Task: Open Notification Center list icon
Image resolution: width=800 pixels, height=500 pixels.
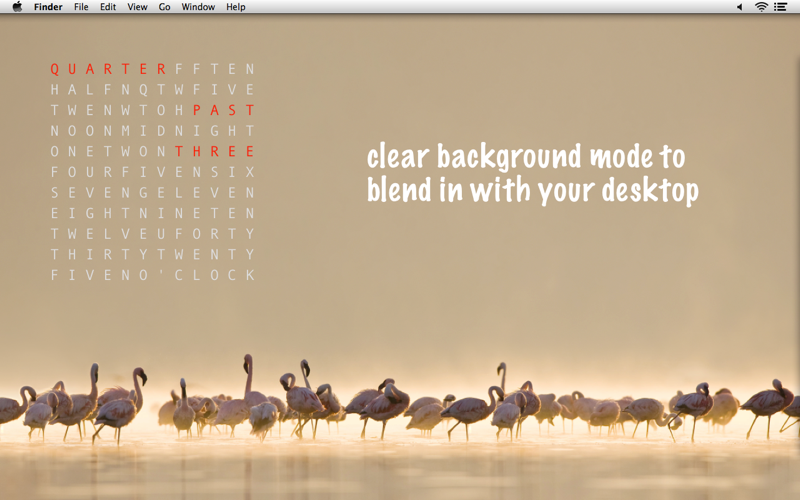Action: click(780, 7)
